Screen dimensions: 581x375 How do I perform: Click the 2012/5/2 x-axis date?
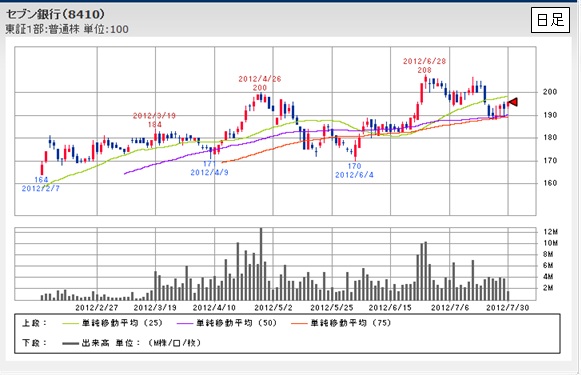point(273,308)
